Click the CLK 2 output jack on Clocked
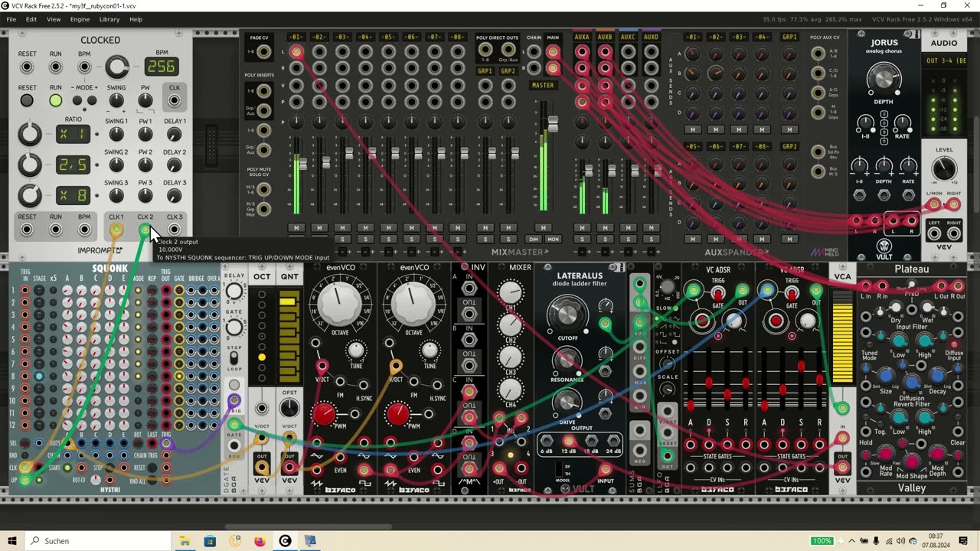980x551 pixels. point(145,230)
